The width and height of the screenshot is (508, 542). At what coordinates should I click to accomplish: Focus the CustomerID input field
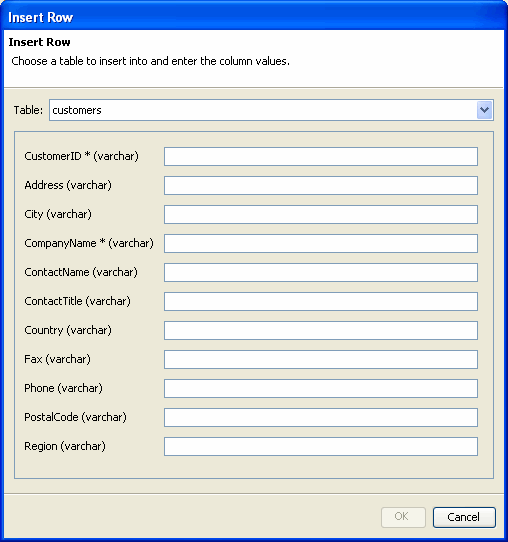(321, 156)
